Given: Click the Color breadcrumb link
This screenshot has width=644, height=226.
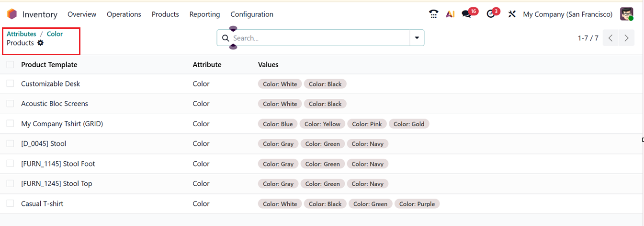Looking at the screenshot, I should click(55, 34).
